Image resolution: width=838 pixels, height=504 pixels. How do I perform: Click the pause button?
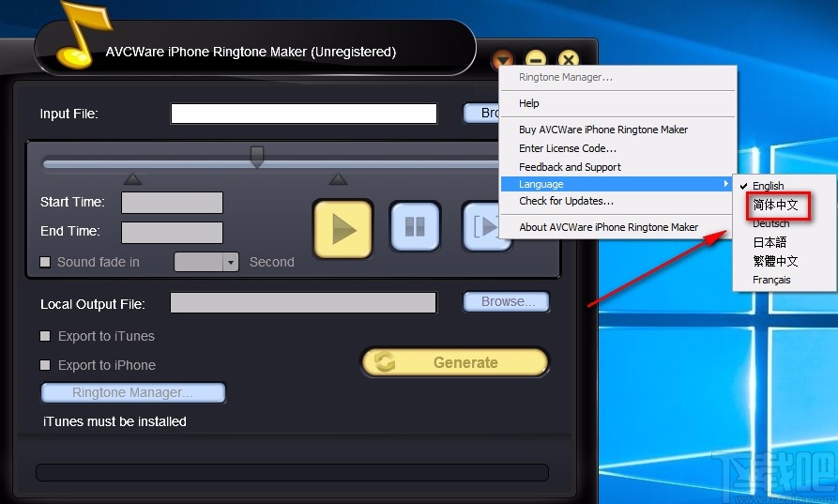point(415,226)
